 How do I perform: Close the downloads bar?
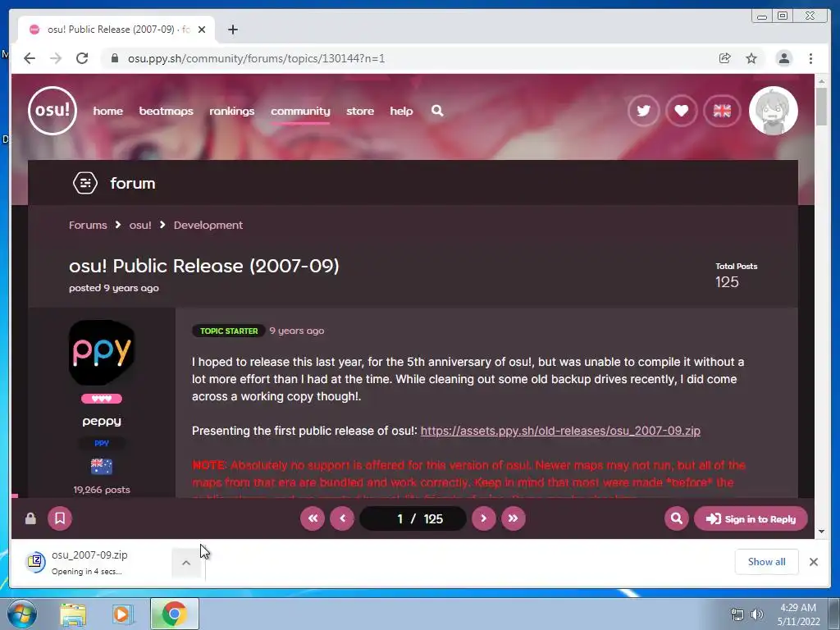click(813, 562)
